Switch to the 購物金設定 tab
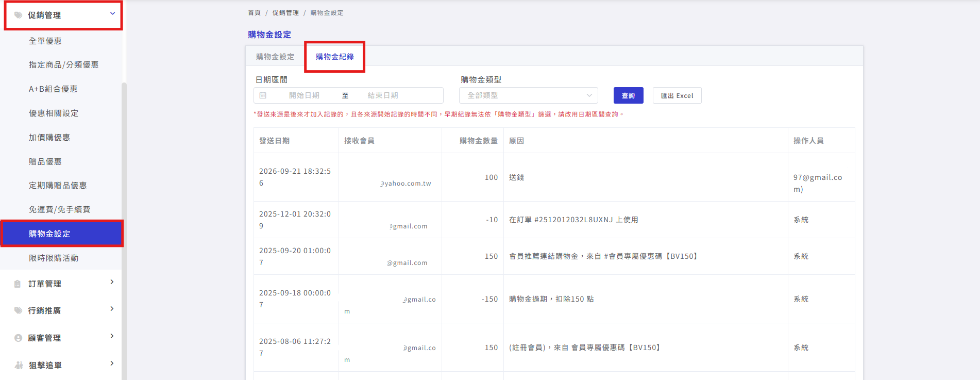The image size is (980, 380). point(275,57)
